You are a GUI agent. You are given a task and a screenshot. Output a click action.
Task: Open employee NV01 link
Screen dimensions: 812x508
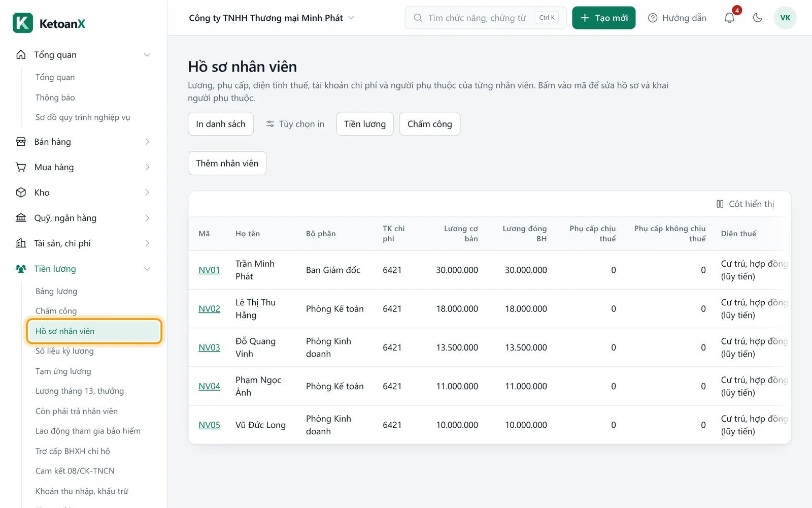point(209,270)
